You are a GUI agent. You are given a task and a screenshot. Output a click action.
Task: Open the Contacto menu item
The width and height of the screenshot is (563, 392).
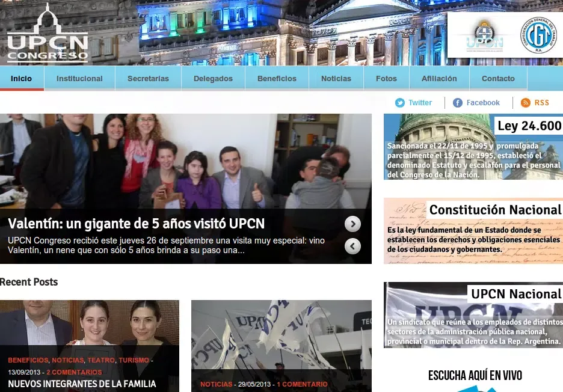498,79
